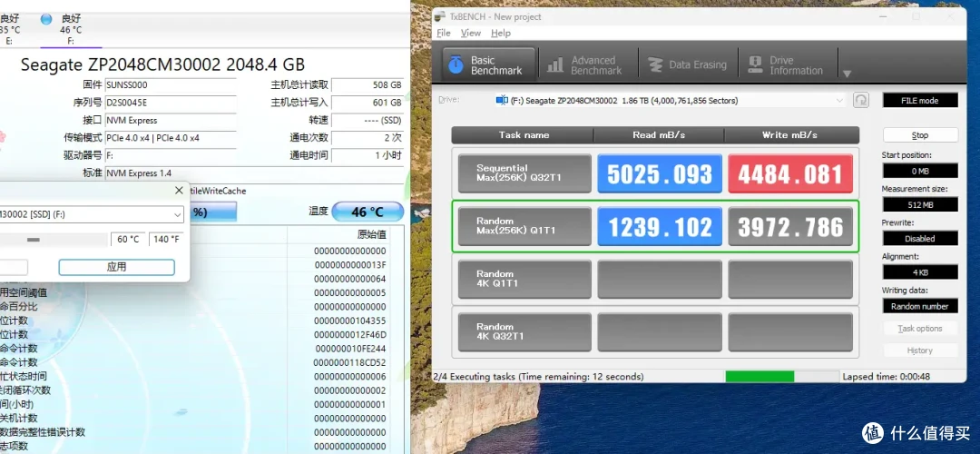Image resolution: width=980 pixels, height=454 pixels.
Task: Click the Seagate ZP2048CM30002 2048.4 GB title
Action: point(162,64)
